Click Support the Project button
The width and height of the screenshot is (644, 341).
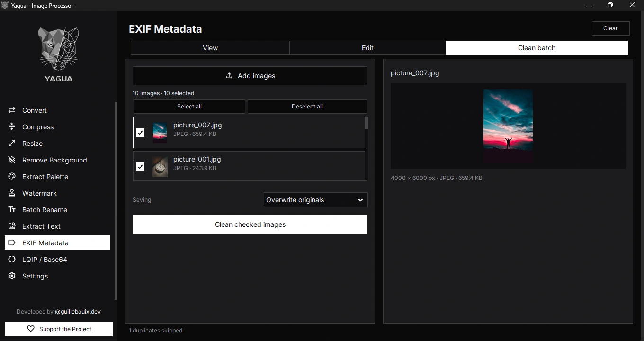pos(59,329)
